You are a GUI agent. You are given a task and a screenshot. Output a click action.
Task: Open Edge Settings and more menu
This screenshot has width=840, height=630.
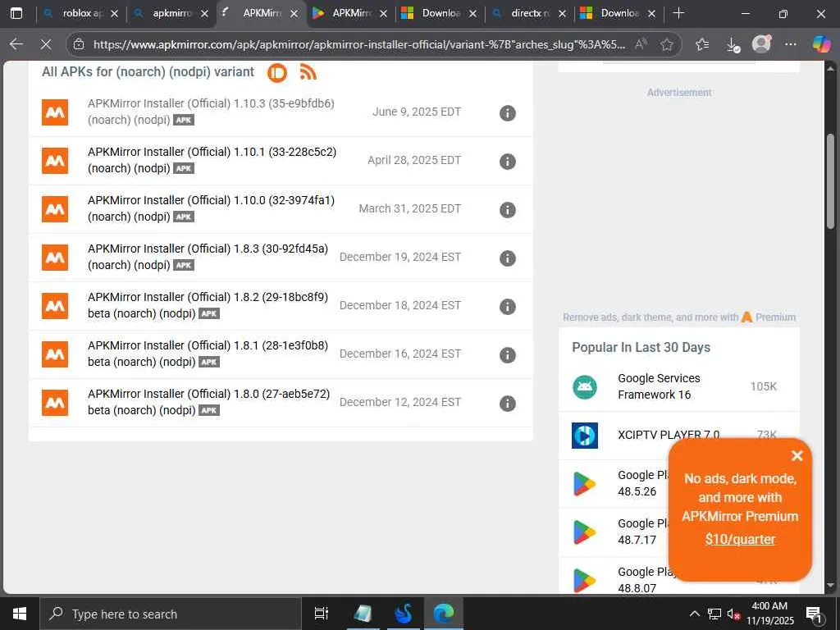point(790,44)
